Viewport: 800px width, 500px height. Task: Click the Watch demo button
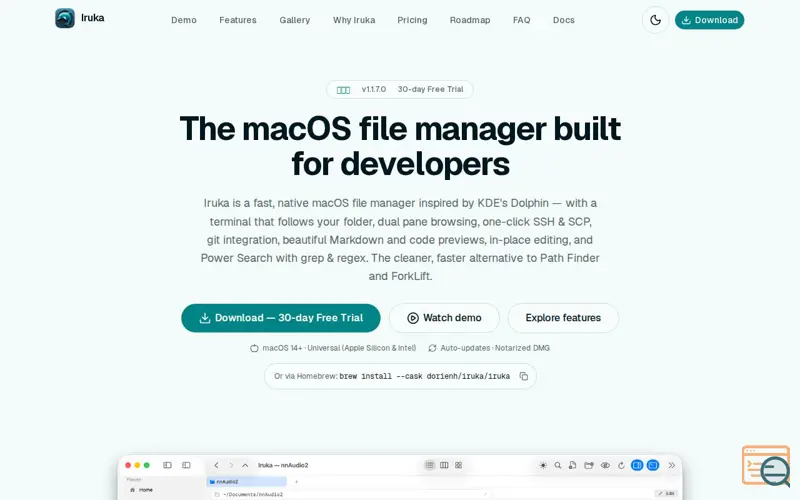tap(444, 318)
